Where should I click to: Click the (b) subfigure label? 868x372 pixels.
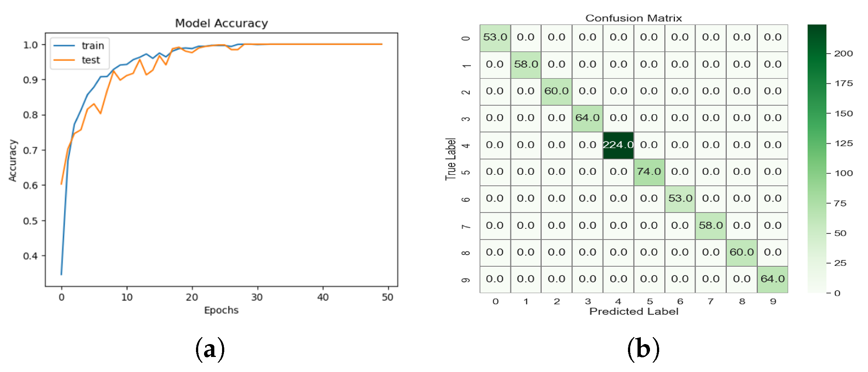(x=643, y=349)
